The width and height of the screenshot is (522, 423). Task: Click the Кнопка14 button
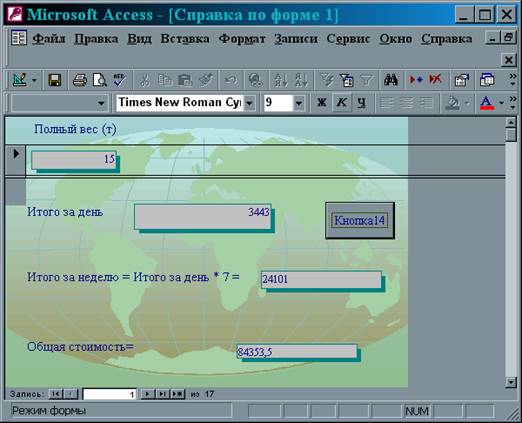pyautogui.click(x=360, y=220)
